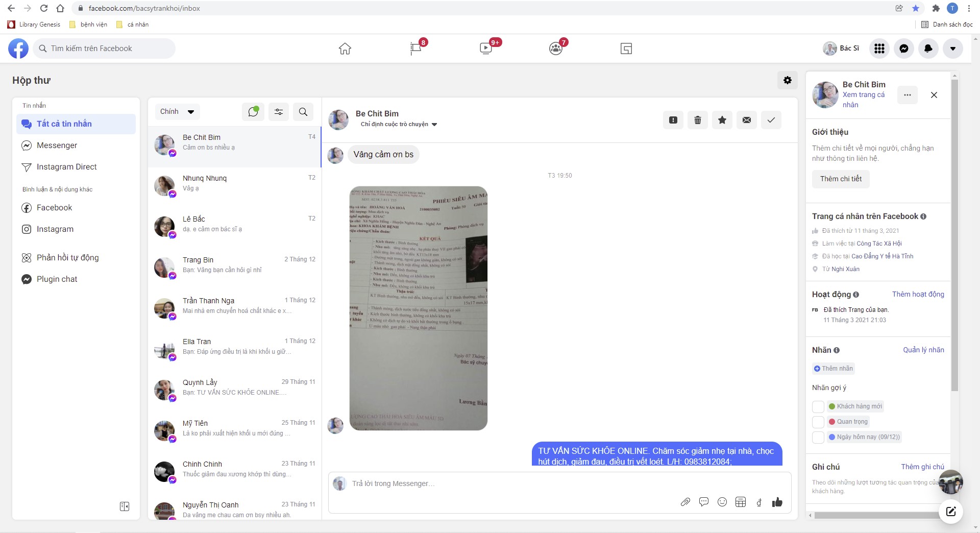The width and height of the screenshot is (980, 533).
Task: Select 'Instagram Direct' in sidebar
Action: (66, 167)
